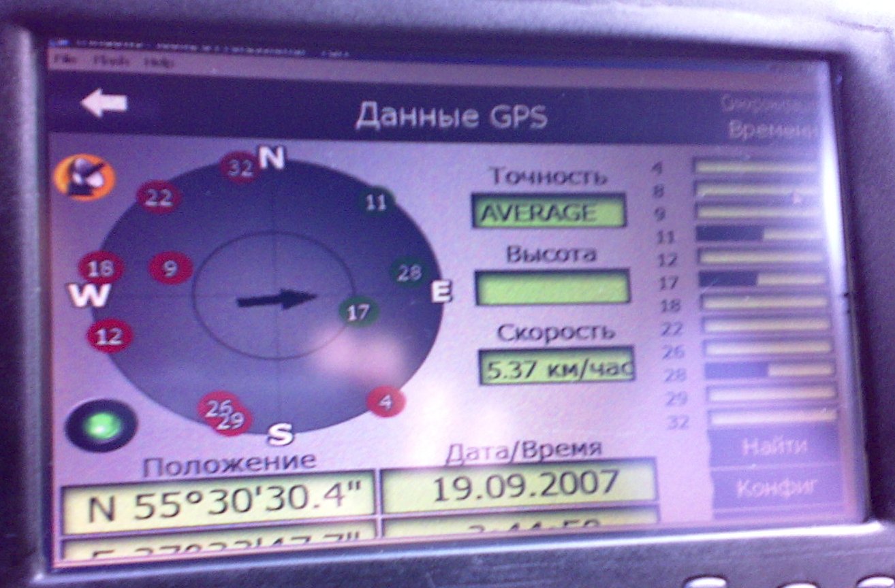Tap the Точность label

point(548,176)
